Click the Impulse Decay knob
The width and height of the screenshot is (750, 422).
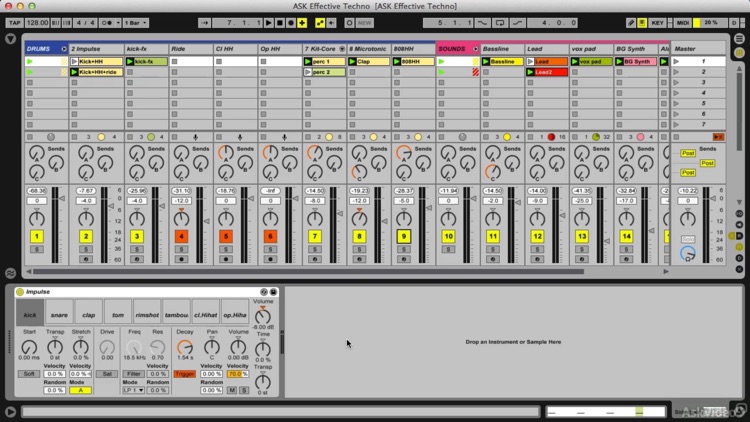185,347
